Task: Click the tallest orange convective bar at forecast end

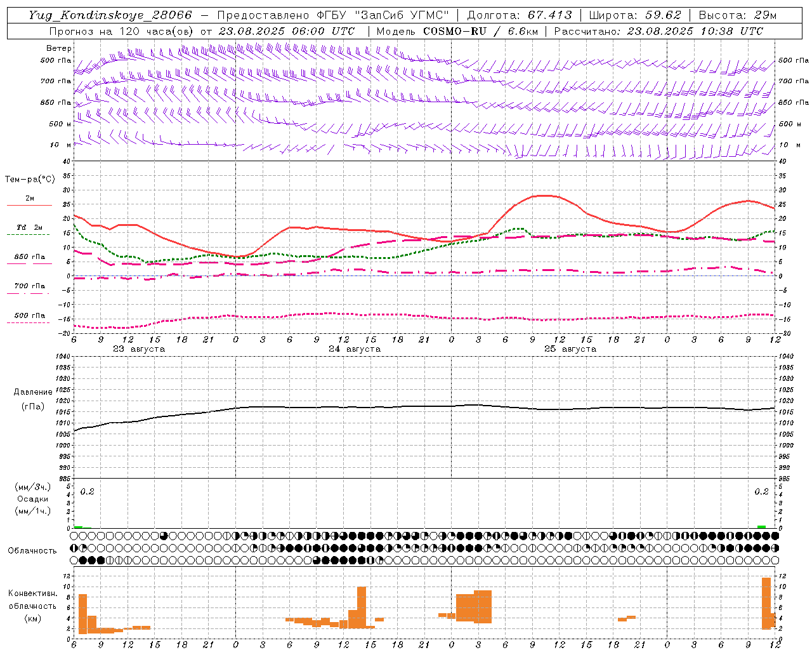Action: pyautogui.click(x=766, y=603)
